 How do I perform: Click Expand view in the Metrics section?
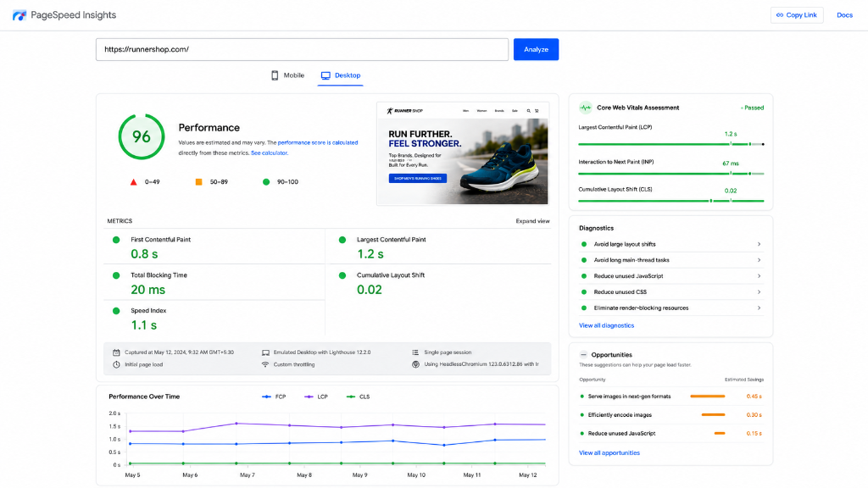tap(532, 221)
